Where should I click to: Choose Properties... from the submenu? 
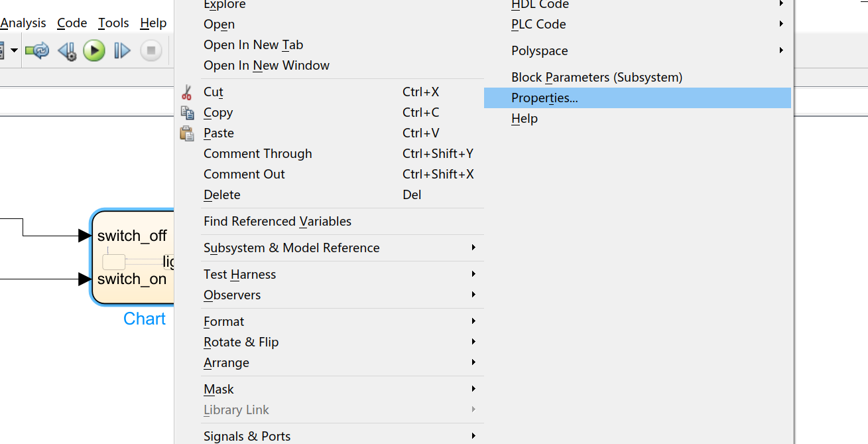coord(544,98)
